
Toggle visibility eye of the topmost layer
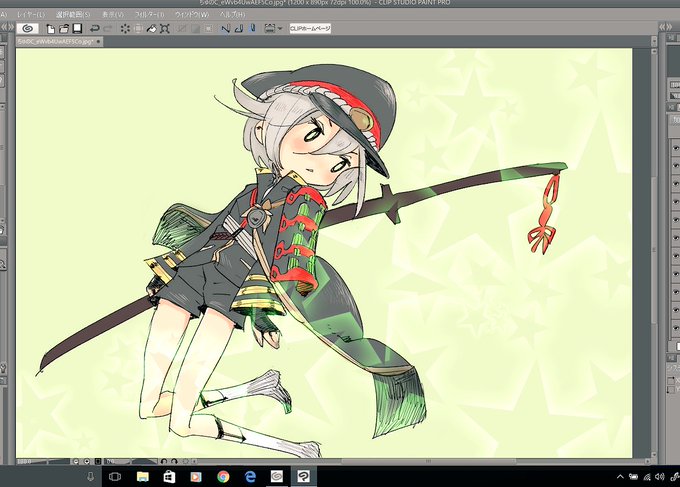[x=676, y=147]
